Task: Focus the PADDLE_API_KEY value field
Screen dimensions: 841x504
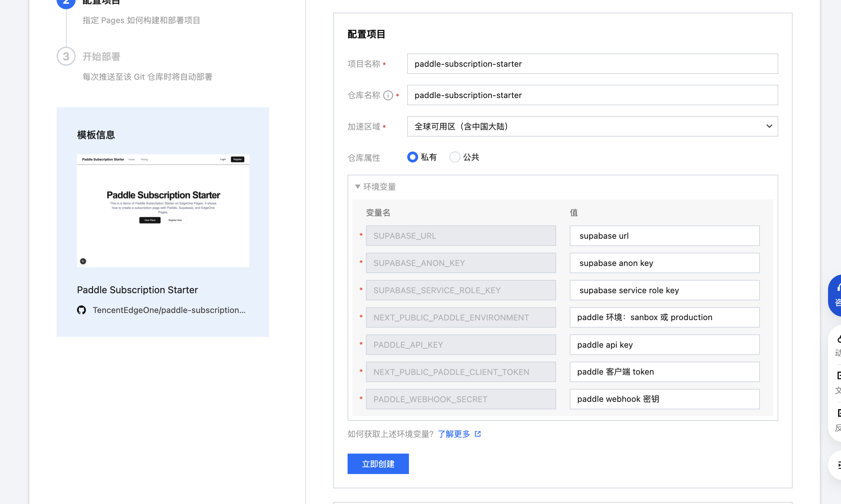Action: click(x=664, y=345)
